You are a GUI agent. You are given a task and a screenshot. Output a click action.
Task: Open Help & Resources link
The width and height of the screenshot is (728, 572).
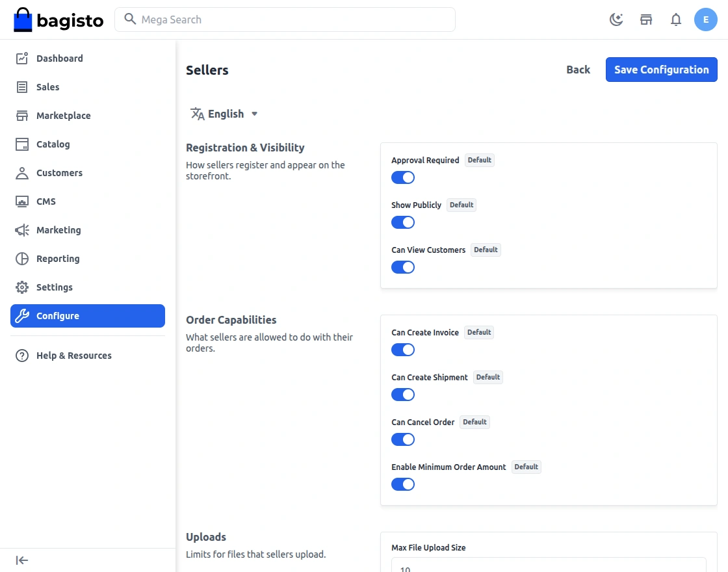[x=88, y=356]
